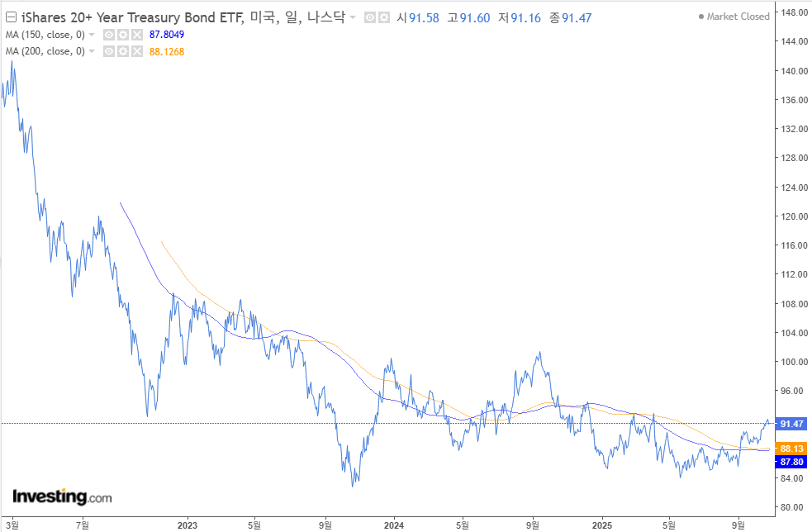Select the MA (150, close, 0) label

[x=45, y=35]
